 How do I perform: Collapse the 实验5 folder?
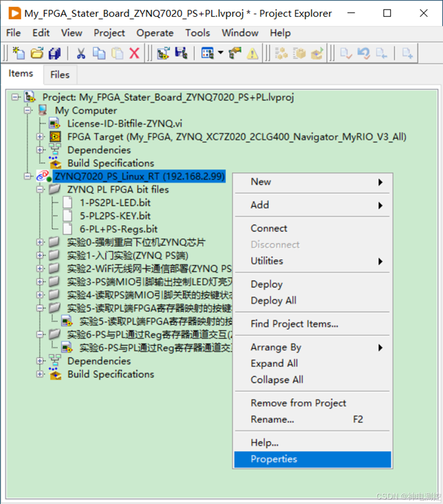[x=40, y=308]
